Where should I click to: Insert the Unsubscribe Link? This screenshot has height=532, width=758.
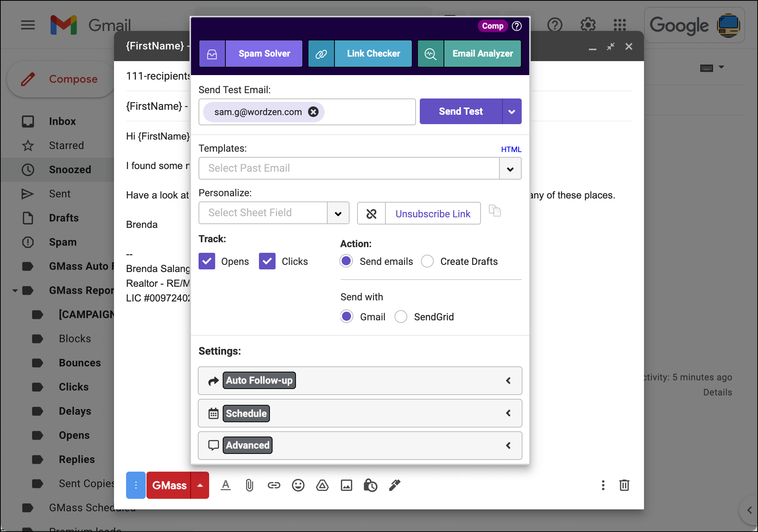433,214
